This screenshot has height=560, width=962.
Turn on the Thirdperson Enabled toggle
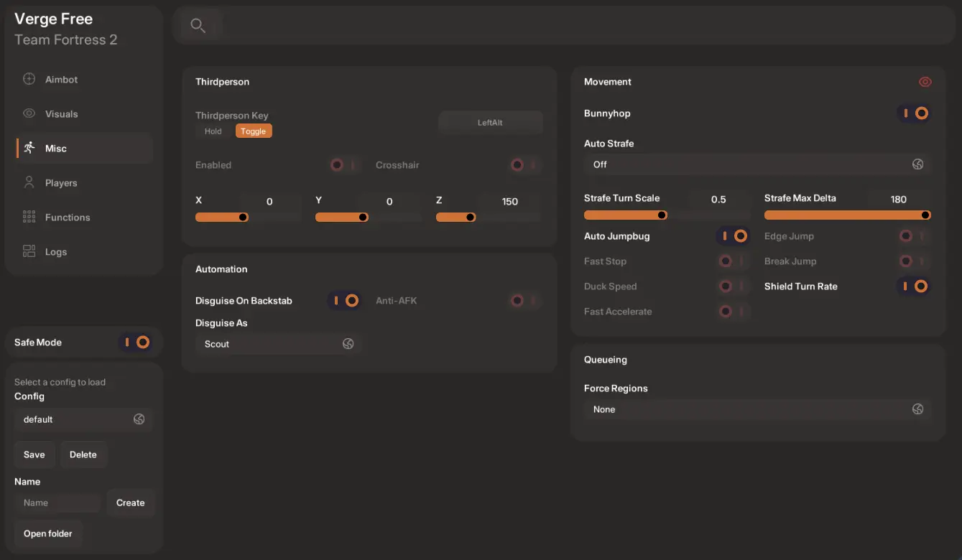point(344,165)
